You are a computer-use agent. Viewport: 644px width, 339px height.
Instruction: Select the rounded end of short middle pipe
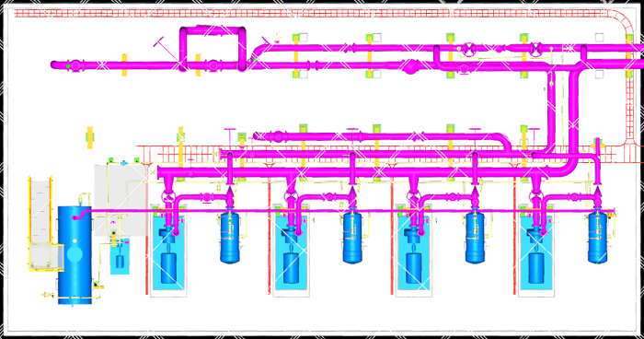[257, 135]
